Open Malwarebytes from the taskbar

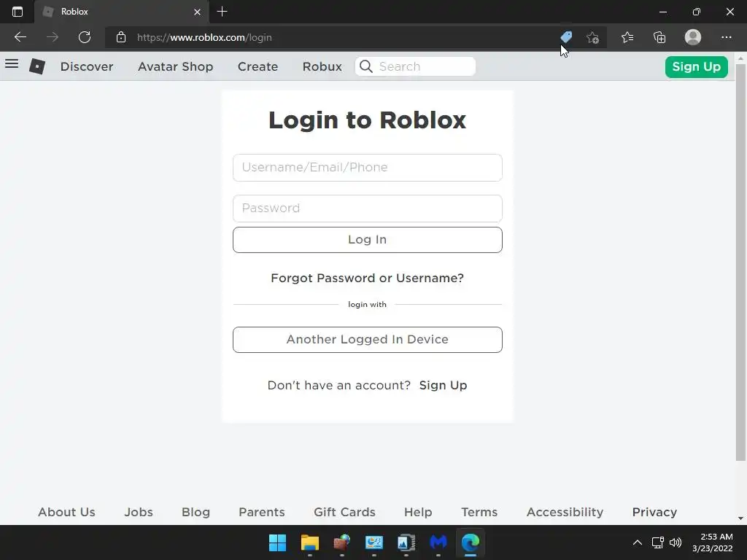point(438,542)
